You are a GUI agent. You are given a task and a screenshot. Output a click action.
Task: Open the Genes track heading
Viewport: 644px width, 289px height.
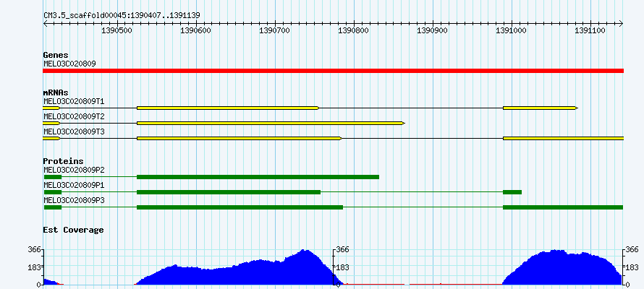tap(56, 55)
